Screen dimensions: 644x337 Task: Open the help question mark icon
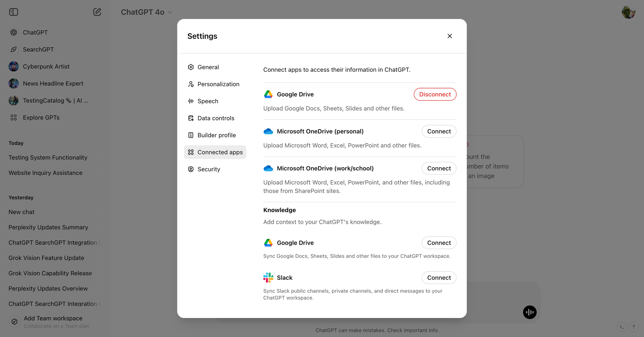tap(634, 327)
